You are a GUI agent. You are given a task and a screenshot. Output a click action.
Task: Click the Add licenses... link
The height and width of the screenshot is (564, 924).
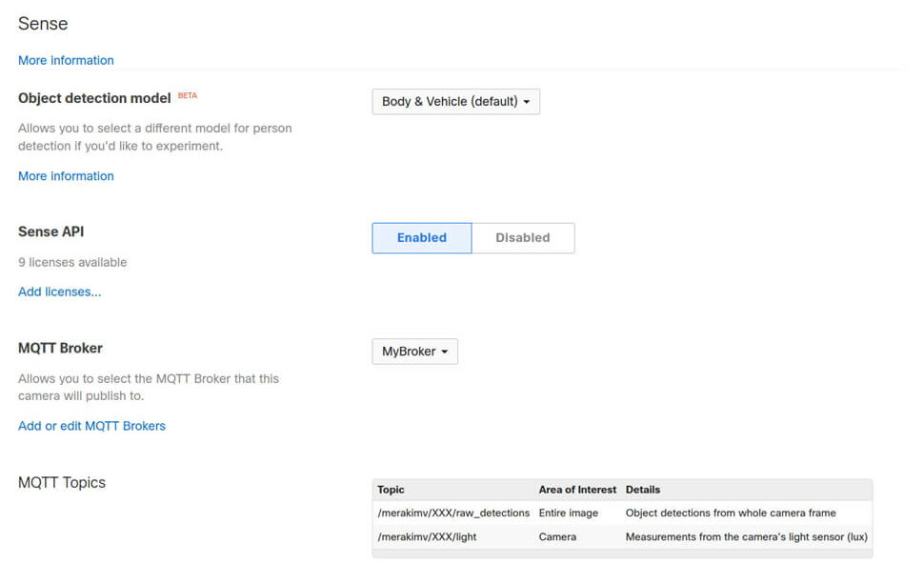coord(59,292)
